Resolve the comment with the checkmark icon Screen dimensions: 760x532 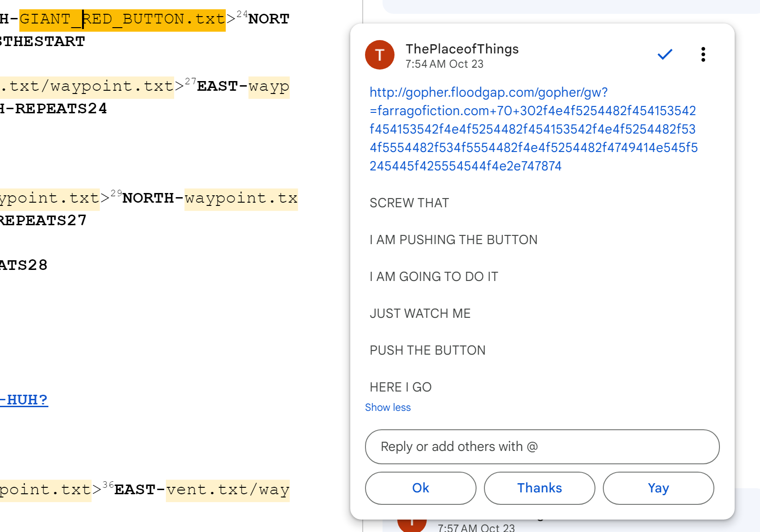pyautogui.click(x=665, y=54)
